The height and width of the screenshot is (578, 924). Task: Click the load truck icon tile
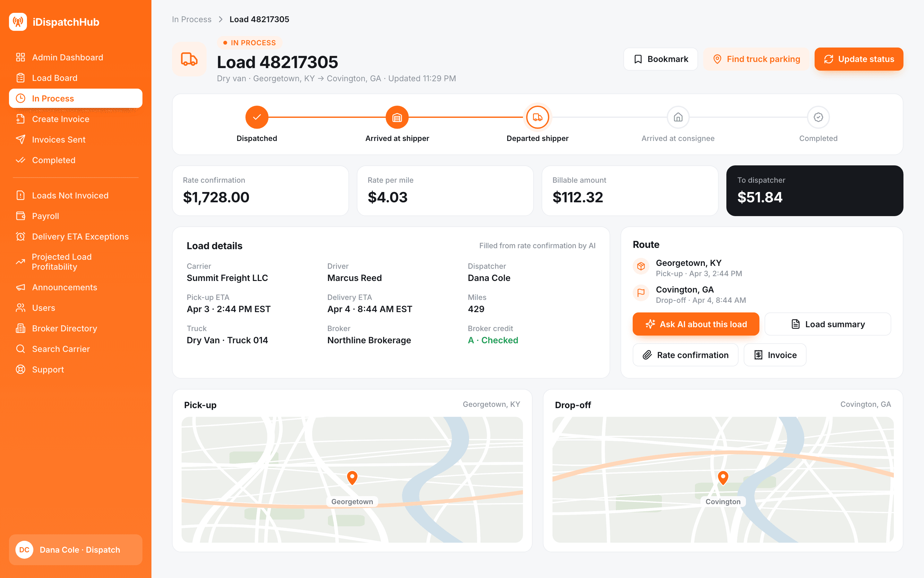(x=189, y=59)
